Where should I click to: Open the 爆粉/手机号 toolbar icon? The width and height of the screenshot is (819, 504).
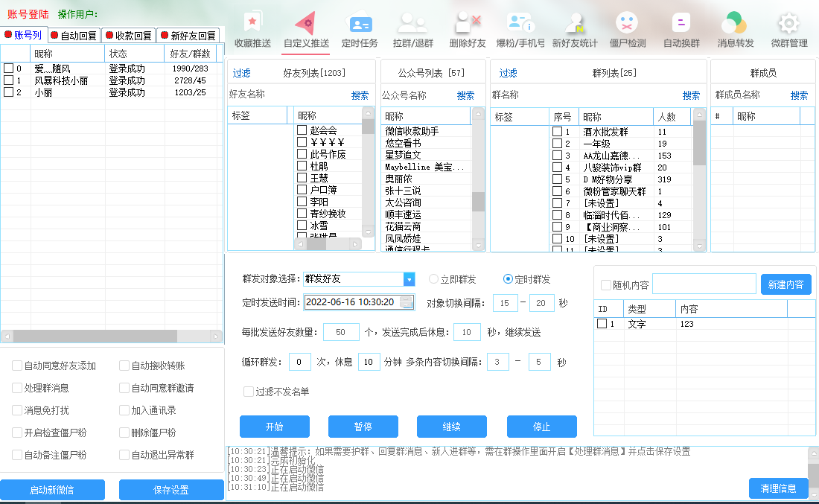pyautogui.click(x=520, y=30)
